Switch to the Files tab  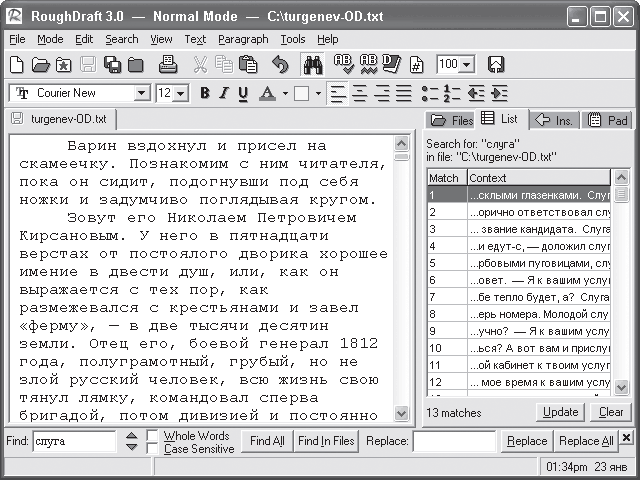pos(451,120)
